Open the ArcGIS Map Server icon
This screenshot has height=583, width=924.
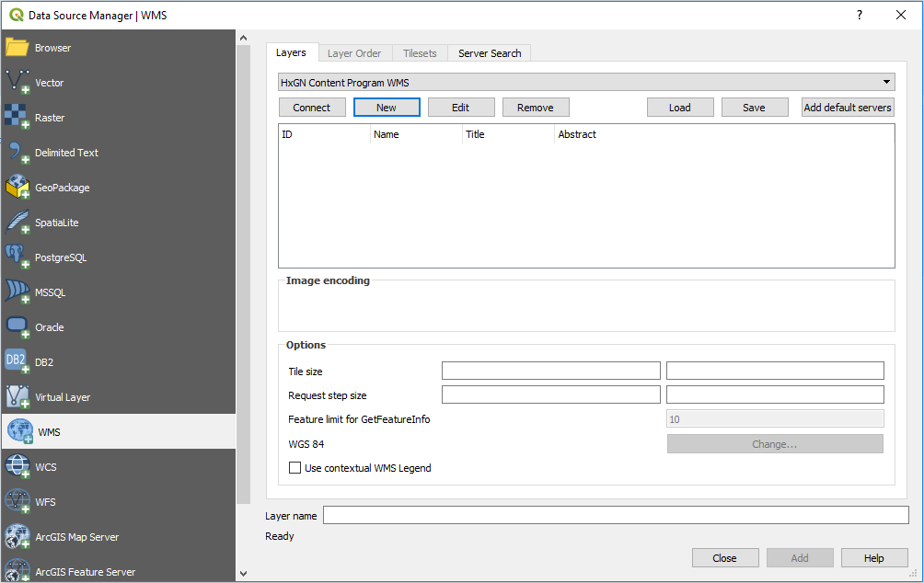tap(17, 537)
